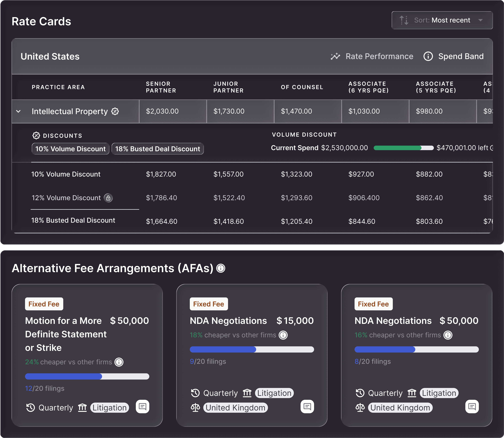
Task: Open comments on $15,000 NDA Negotiations card
Action: tap(307, 407)
